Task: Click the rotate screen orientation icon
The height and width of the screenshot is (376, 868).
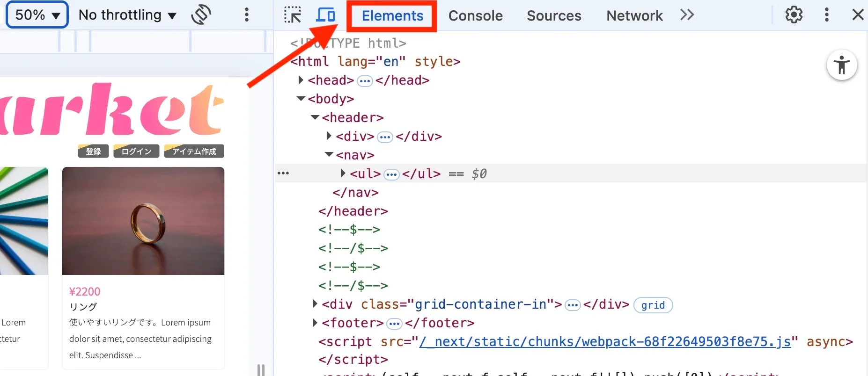Action: 201,15
